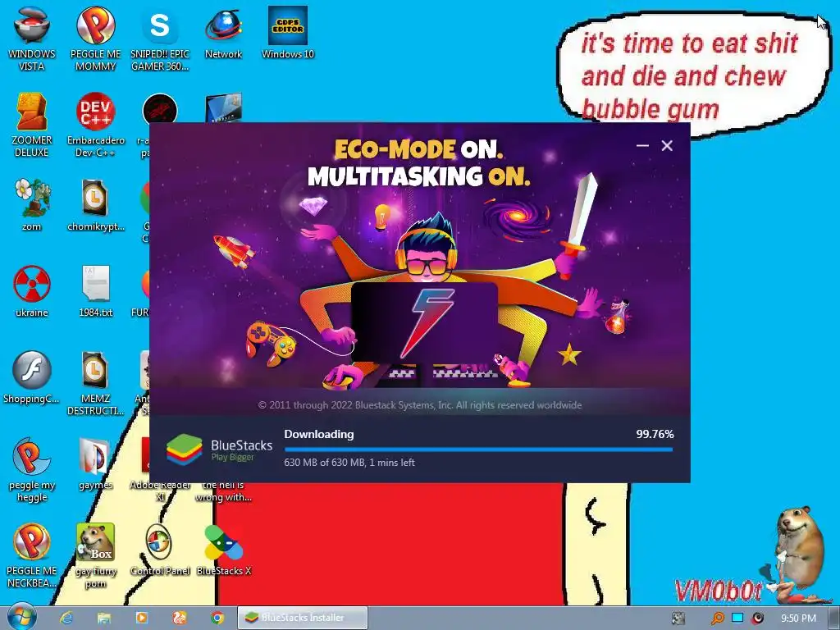The image size is (840, 630).
Task: Click the BlueStacks Play Bigger logo
Action: pyautogui.click(x=219, y=449)
